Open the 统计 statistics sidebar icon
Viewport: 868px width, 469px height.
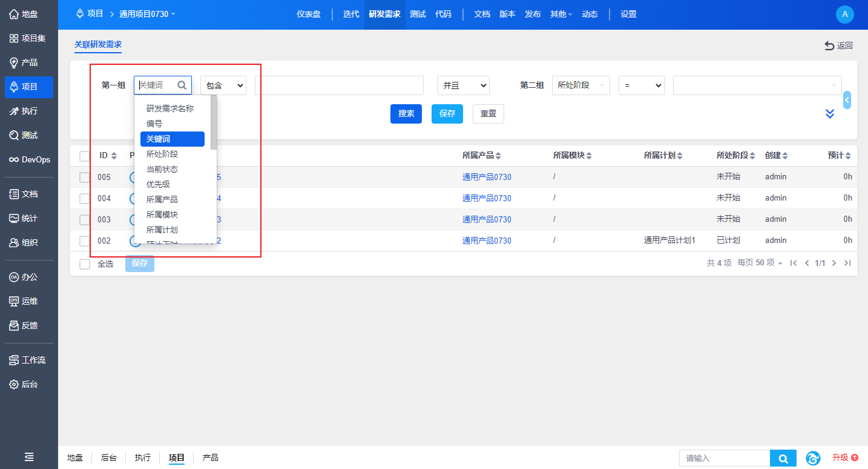(x=14, y=218)
